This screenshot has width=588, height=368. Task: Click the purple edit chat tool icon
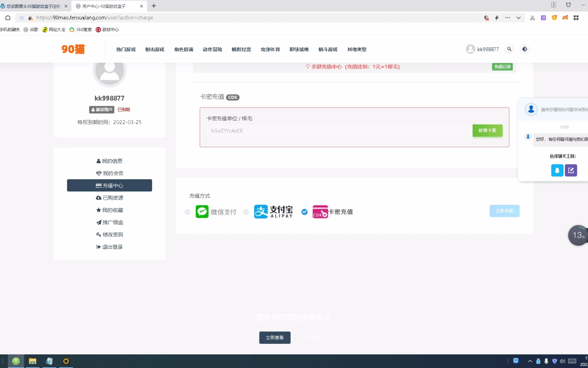(571, 170)
